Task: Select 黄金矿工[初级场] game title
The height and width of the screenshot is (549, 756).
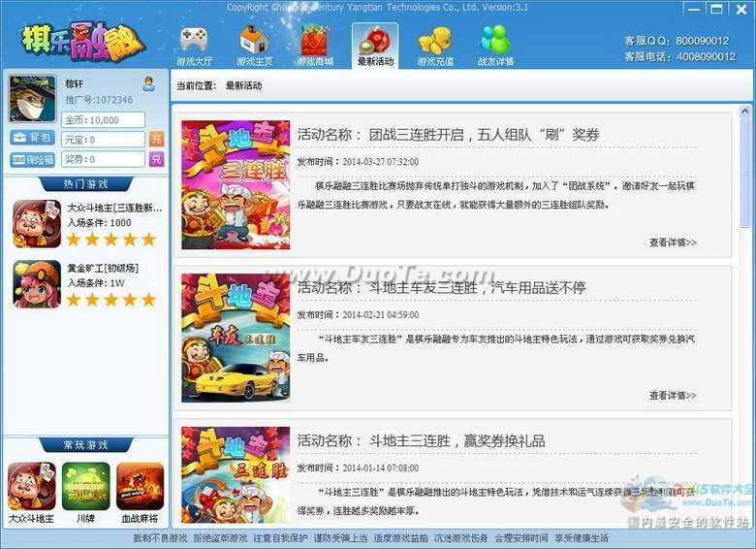Action: tap(103, 269)
